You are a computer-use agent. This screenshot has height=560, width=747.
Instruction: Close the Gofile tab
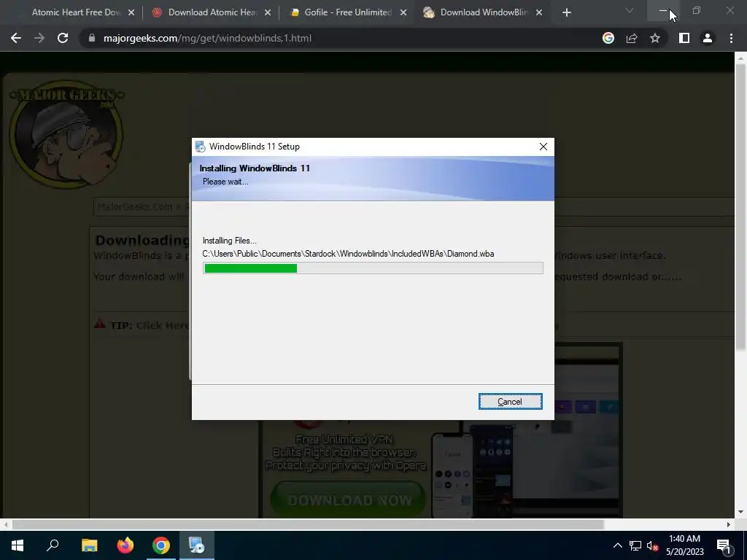tap(403, 13)
